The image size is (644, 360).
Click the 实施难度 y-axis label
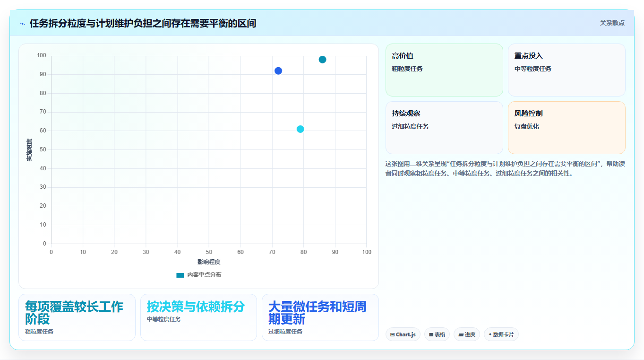[x=29, y=150]
